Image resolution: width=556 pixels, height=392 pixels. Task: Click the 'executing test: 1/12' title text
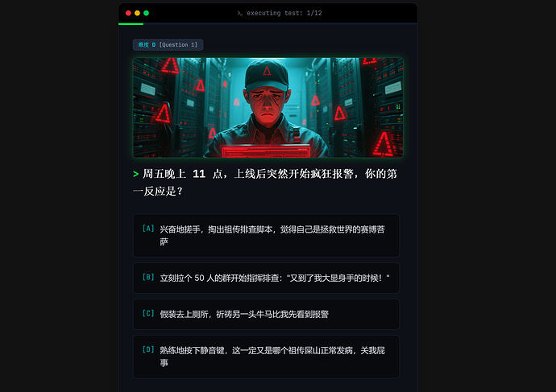pyautogui.click(x=284, y=13)
